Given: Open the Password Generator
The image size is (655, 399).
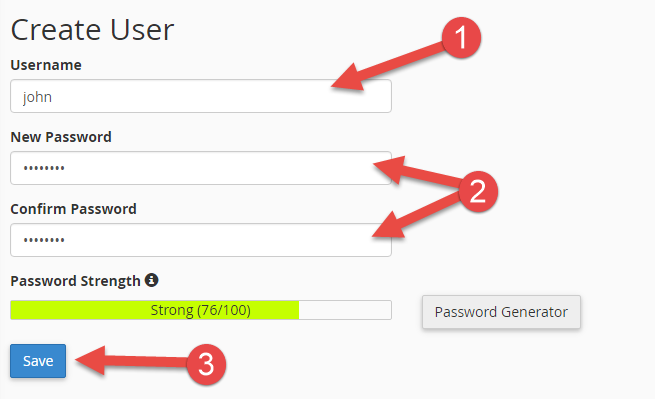Looking at the screenshot, I should tap(501, 312).
